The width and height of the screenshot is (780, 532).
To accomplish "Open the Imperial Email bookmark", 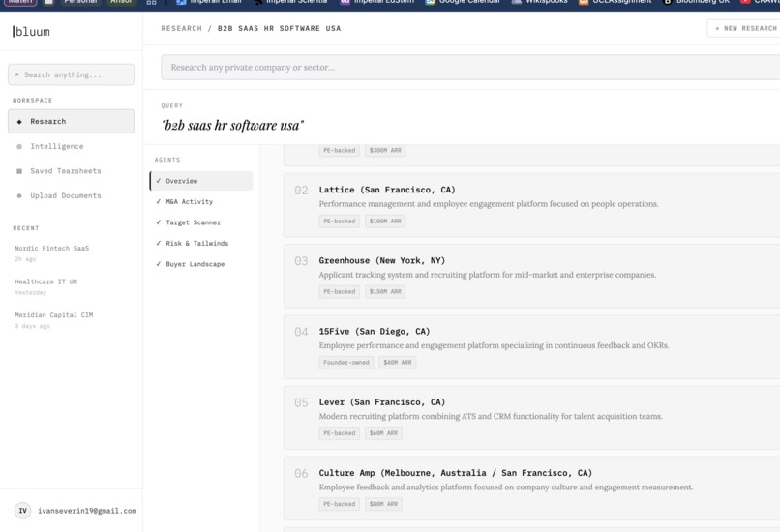I will click(x=209, y=3).
